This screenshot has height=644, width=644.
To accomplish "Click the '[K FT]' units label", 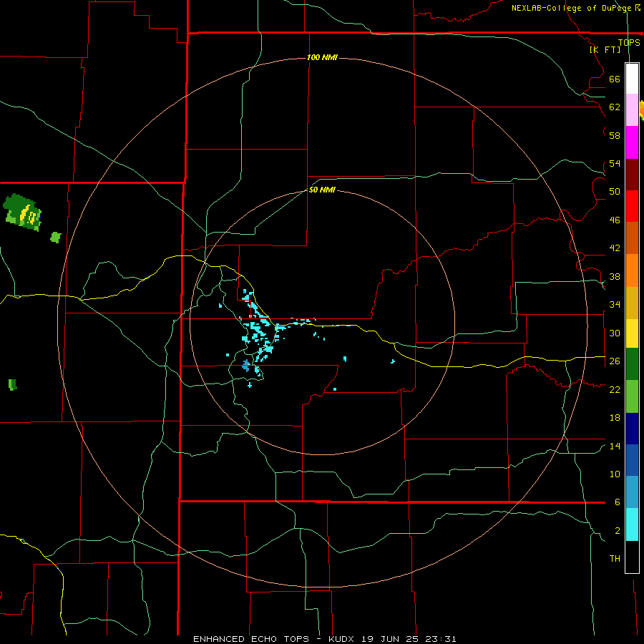I will click(605, 49).
